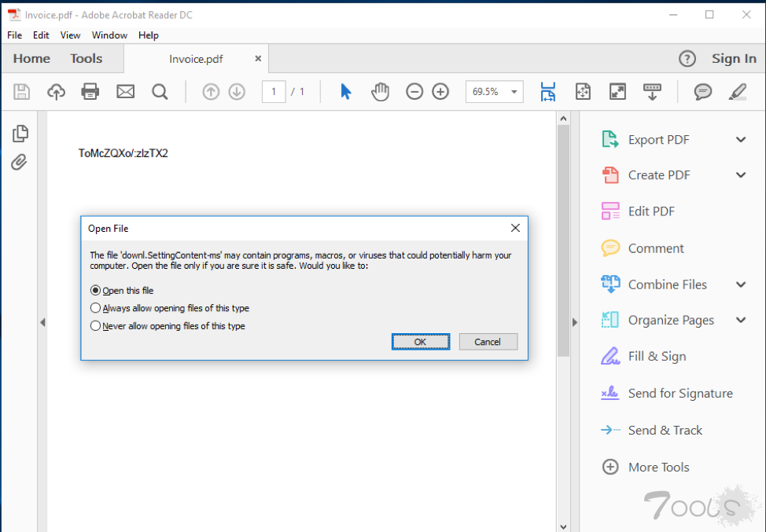Click the Print file icon in toolbar
Viewport: 766px width, 532px height.
click(90, 92)
